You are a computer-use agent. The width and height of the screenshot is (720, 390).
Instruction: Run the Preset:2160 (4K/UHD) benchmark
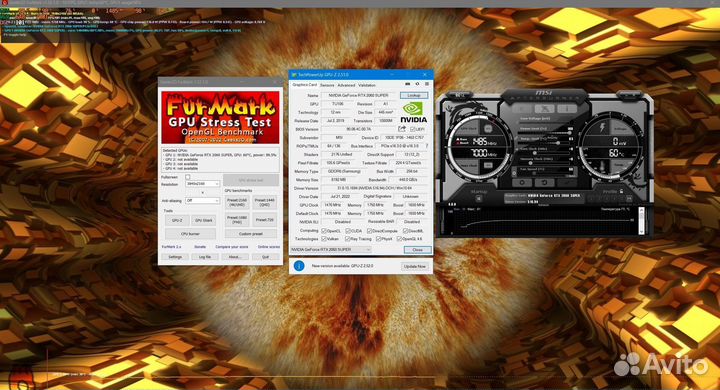click(x=237, y=203)
